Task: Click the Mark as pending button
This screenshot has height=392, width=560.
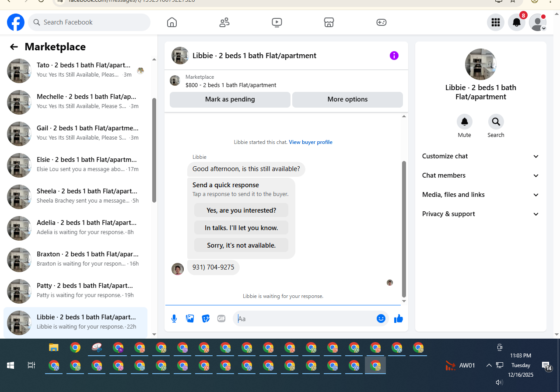Action: point(230,99)
